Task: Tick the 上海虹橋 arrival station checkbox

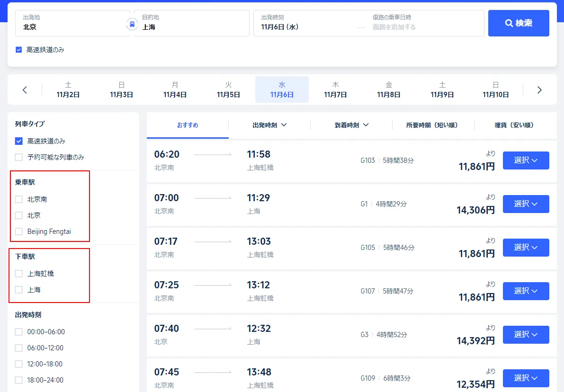Action: [x=19, y=274]
